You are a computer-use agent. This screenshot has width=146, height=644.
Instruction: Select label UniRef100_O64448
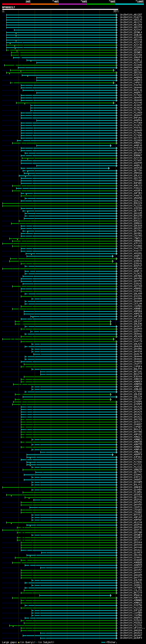131,100
